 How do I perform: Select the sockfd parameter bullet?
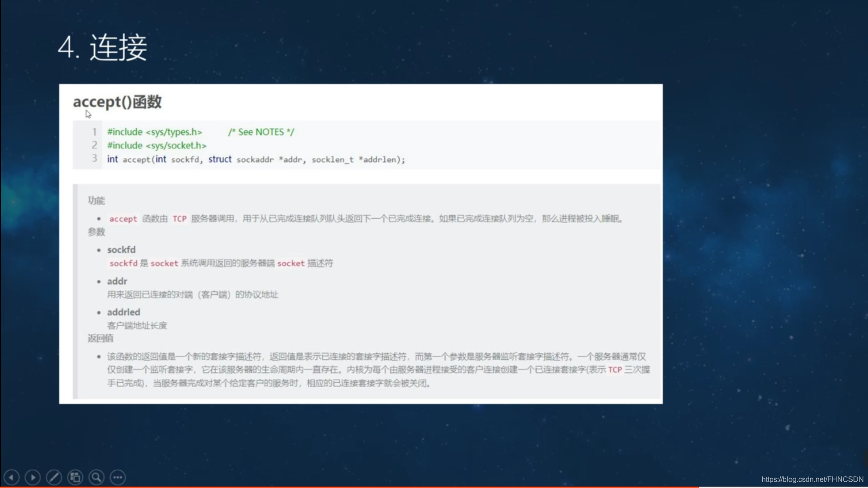(121, 249)
